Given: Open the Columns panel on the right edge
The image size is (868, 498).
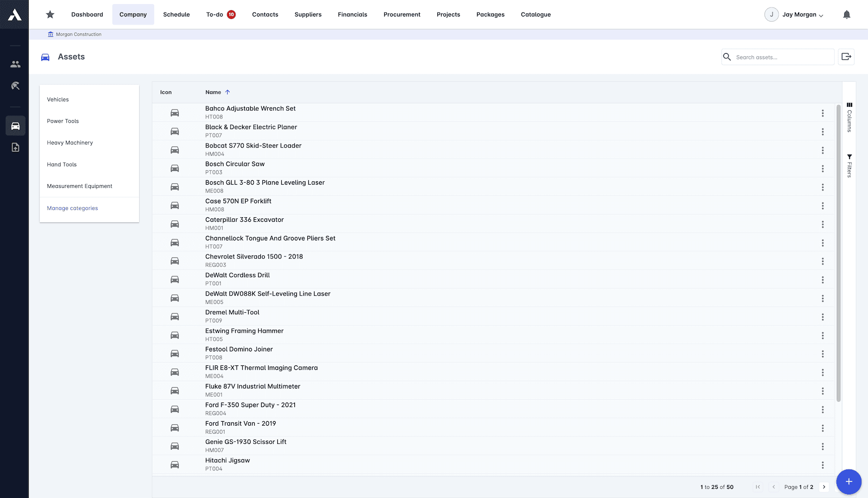Looking at the screenshot, I should (x=849, y=118).
